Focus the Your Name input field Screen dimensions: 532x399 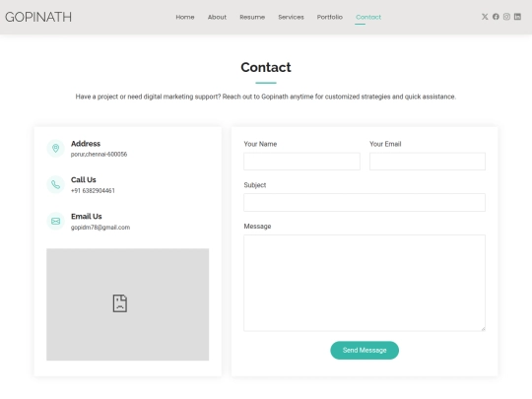[x=301, y=162]
